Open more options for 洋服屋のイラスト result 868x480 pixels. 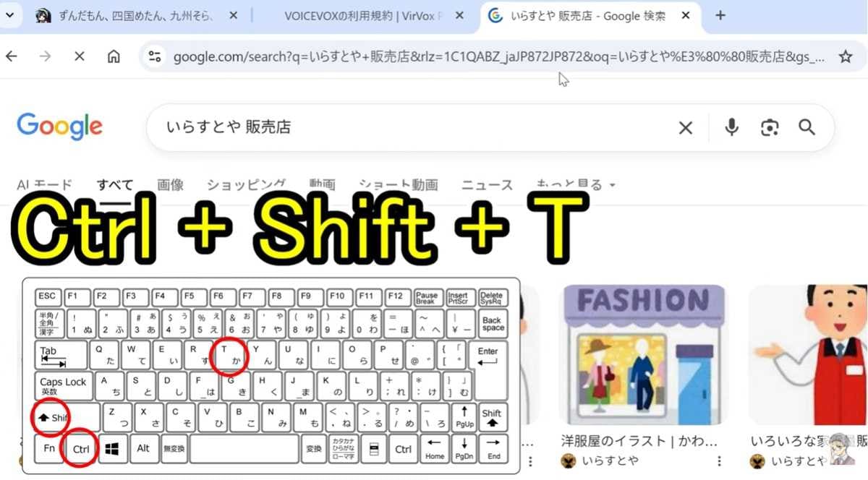tap(719, 460)
